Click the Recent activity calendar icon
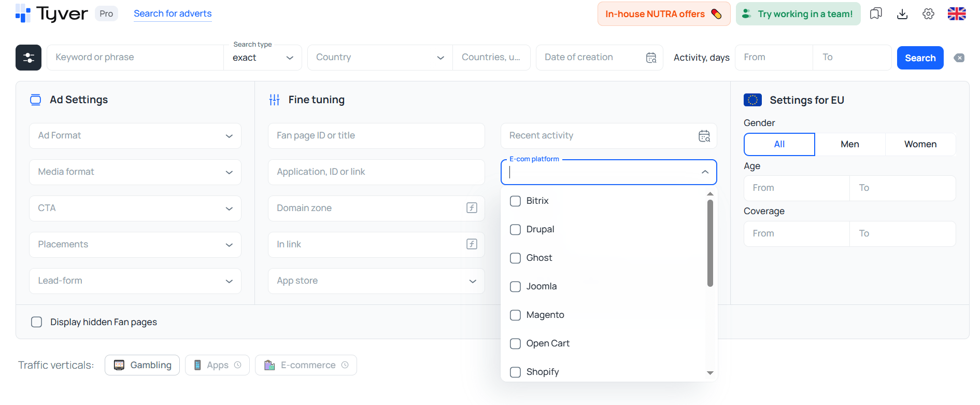The width and height of the screenshot is (980, 405). click(x=704, y=136)
